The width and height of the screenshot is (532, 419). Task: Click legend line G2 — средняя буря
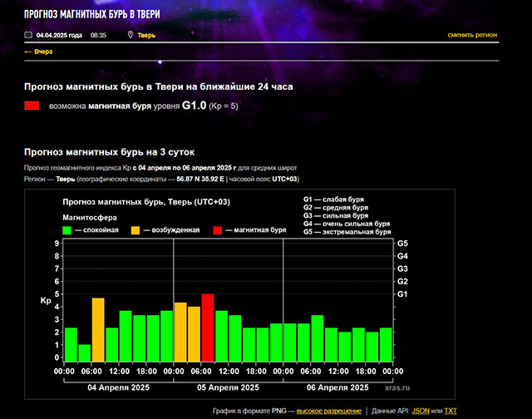pos(336,208)
